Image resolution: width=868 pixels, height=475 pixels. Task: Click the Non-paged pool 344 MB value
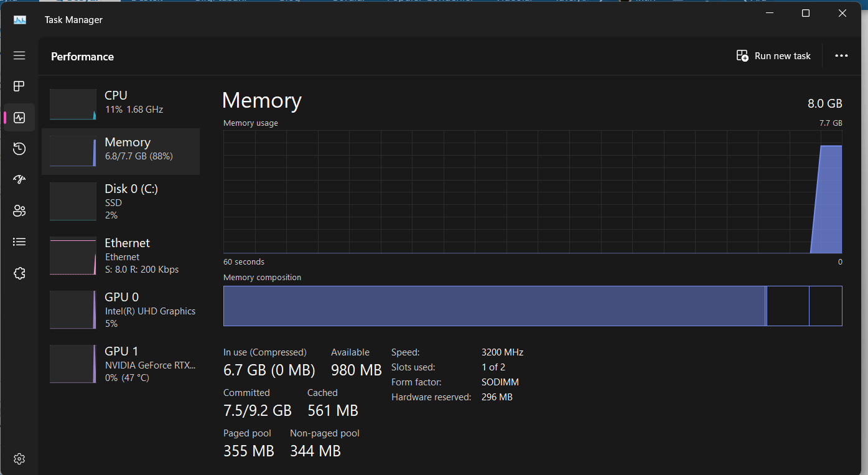(x=315, y=451)
